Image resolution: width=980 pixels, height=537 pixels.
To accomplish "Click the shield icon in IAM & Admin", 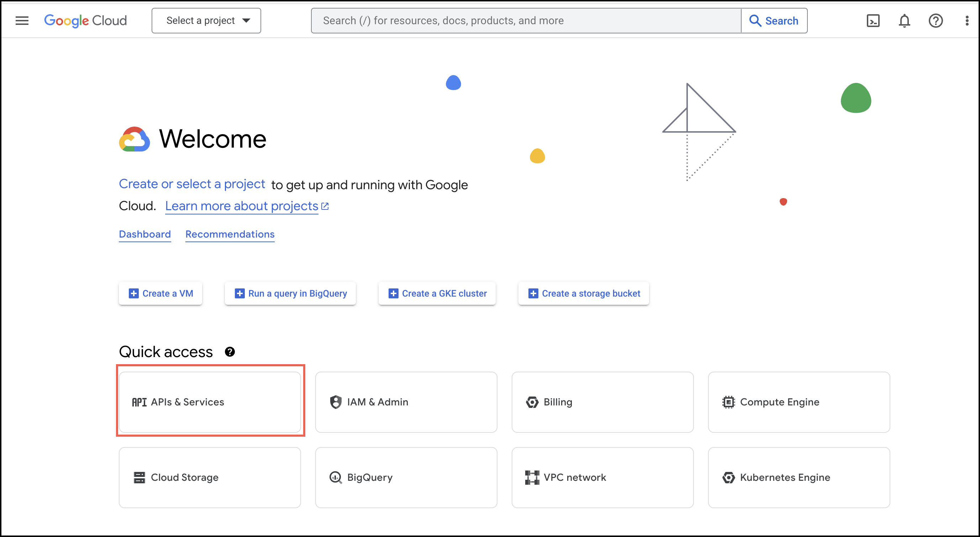I will [x=336, y=402].
